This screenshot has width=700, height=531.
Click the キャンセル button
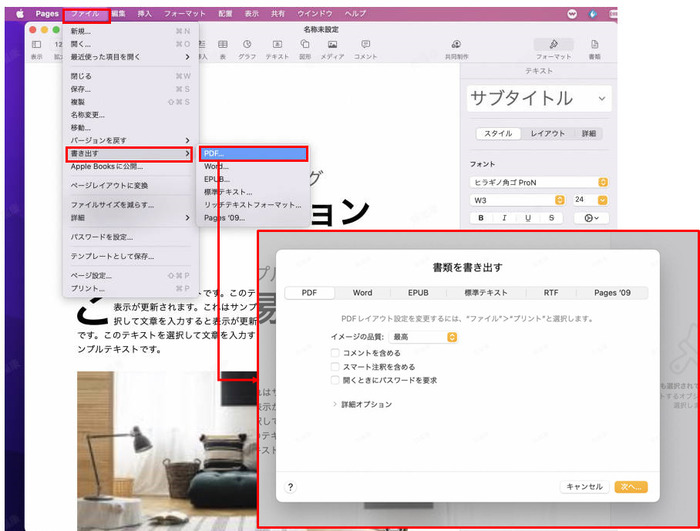(x=584, y=487)
